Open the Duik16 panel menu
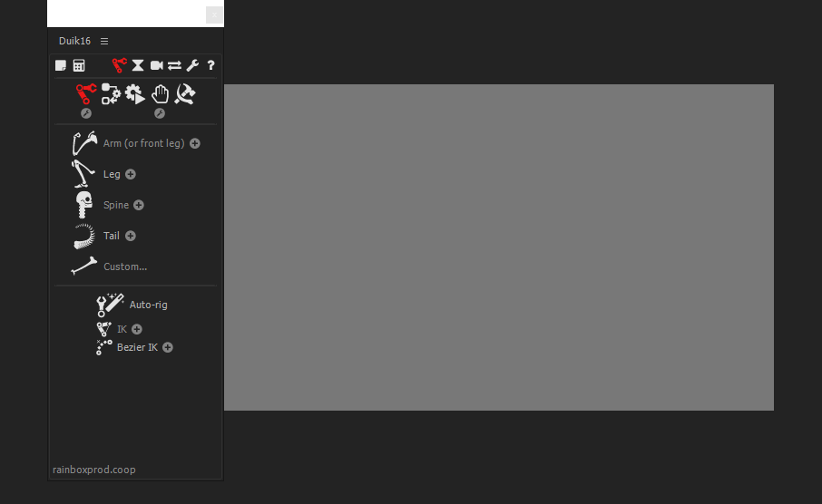Viewport: 822px width, 504px height. 104,41
